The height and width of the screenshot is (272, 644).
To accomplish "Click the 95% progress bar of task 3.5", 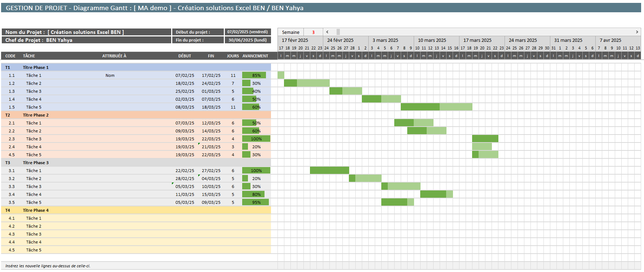I will (256, 202).
